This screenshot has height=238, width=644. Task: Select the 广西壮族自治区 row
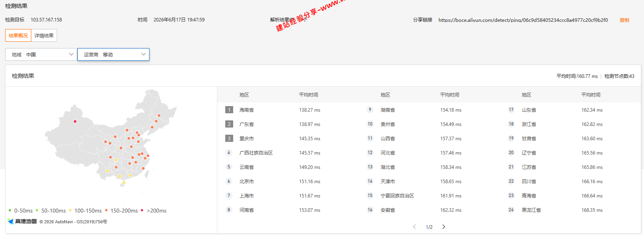[x=288, y=153]
